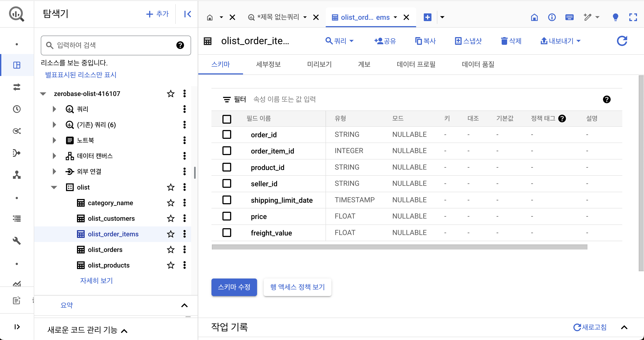Image resolution: width=644 pixels, height=340 pixels.
Task: Collapse the explorer panel with arrow icon
Action: [187, 14]
